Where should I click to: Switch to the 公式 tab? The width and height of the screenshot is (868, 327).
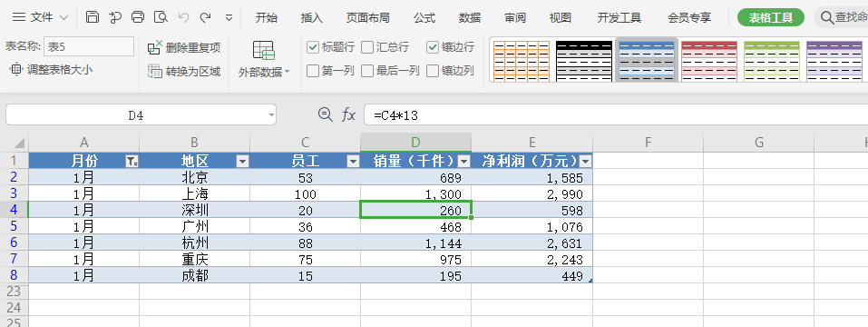424,18
